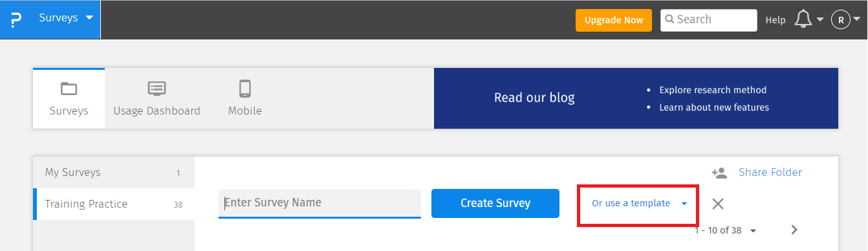
Task: Open the Or use a template dropdown
Action: [638, 204]
